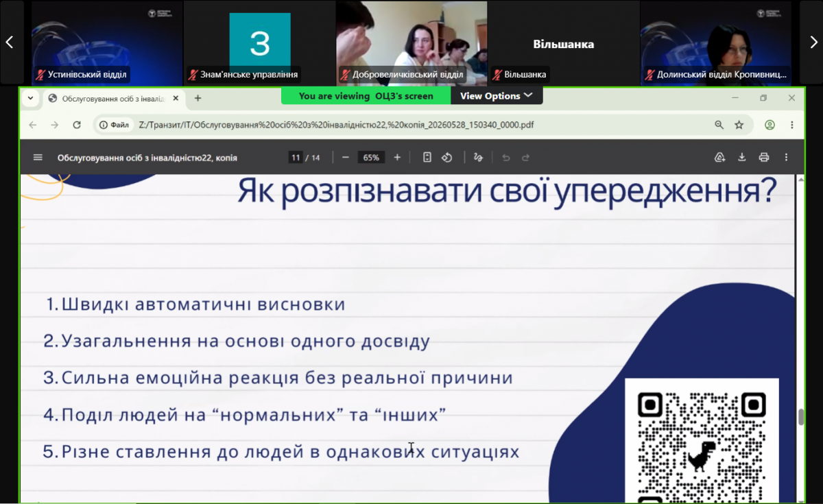
Task: Show previous video participants
Action: pyautogui.click(x=10, y=42)
